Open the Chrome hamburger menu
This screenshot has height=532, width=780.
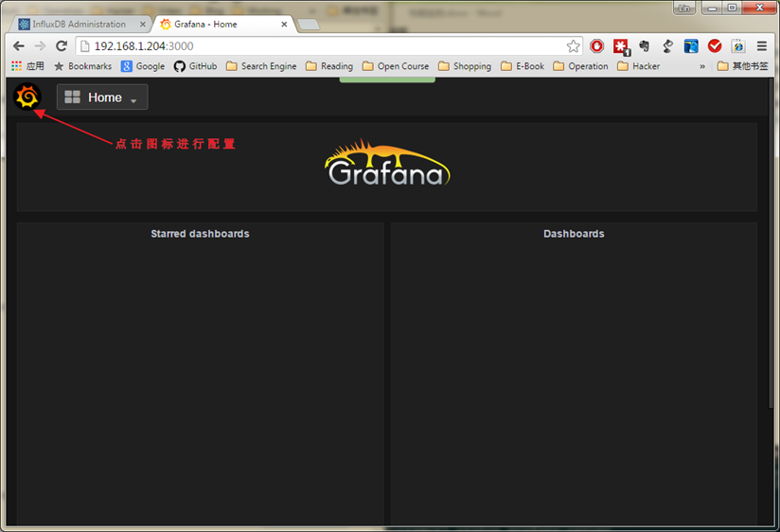tap(762, 45)
